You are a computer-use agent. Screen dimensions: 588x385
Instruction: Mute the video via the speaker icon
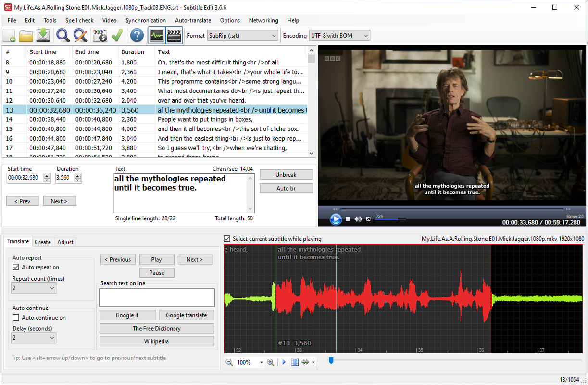[x=358, y=219]
